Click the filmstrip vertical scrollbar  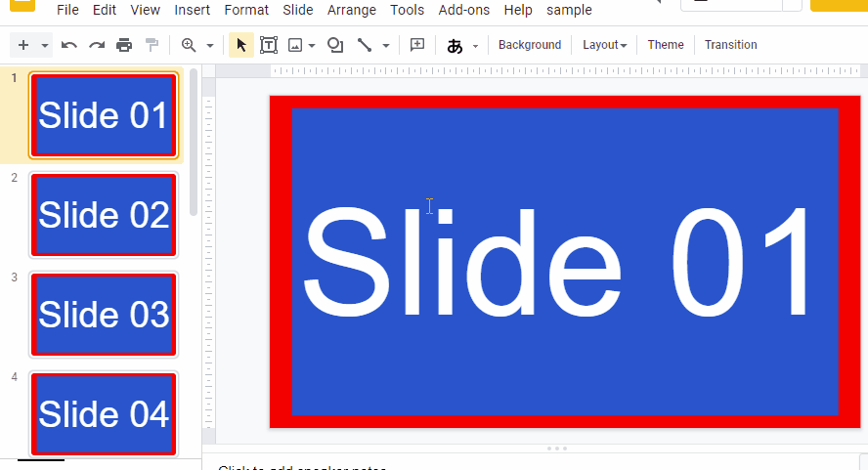click(194, 143)
